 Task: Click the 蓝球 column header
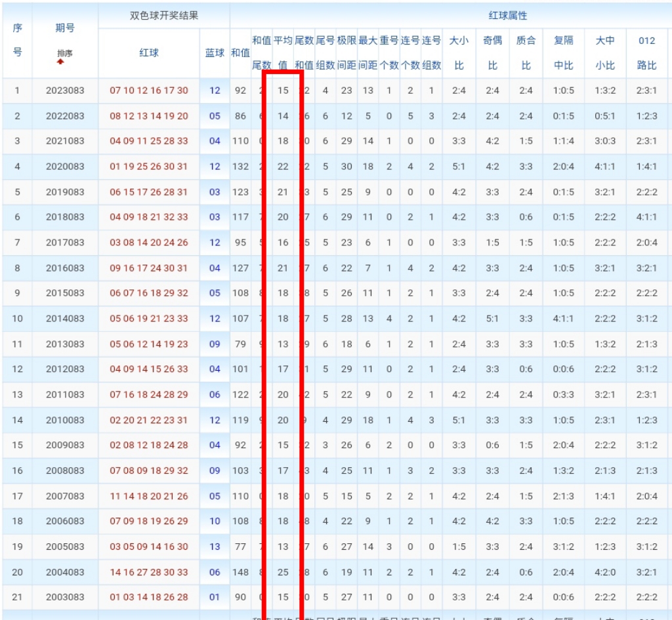click(215, 52)
